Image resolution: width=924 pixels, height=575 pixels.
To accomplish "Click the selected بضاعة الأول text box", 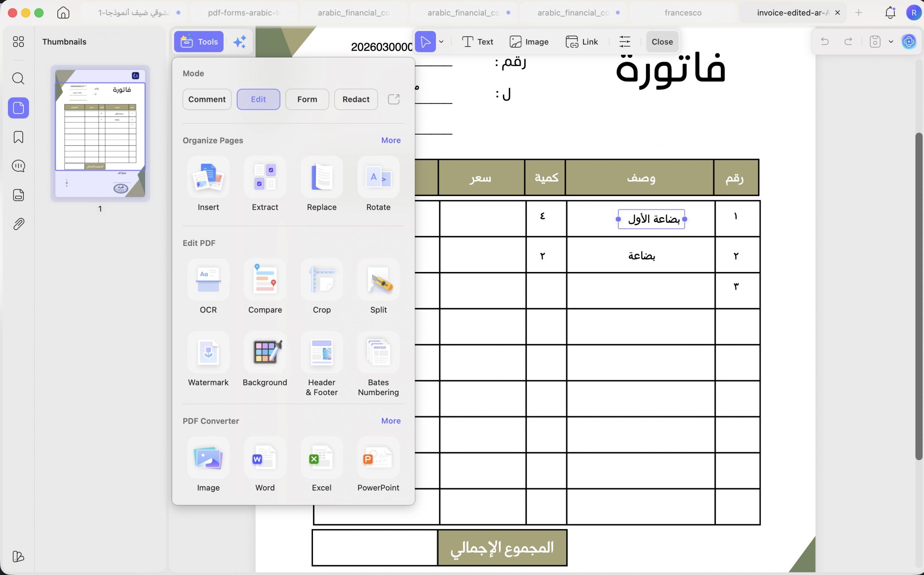I will (651, 219).
